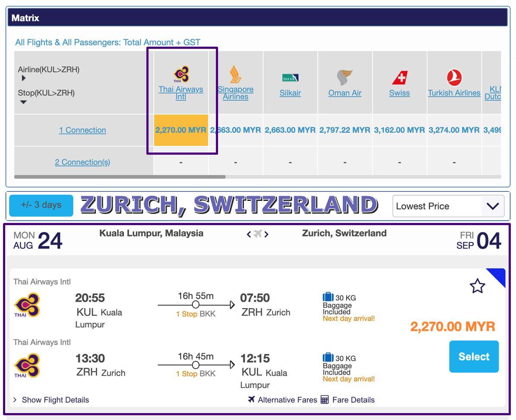Click the 07:50 ZRH arrival time
Viewport: 516px width, 420px height.
tap(255, 298)
